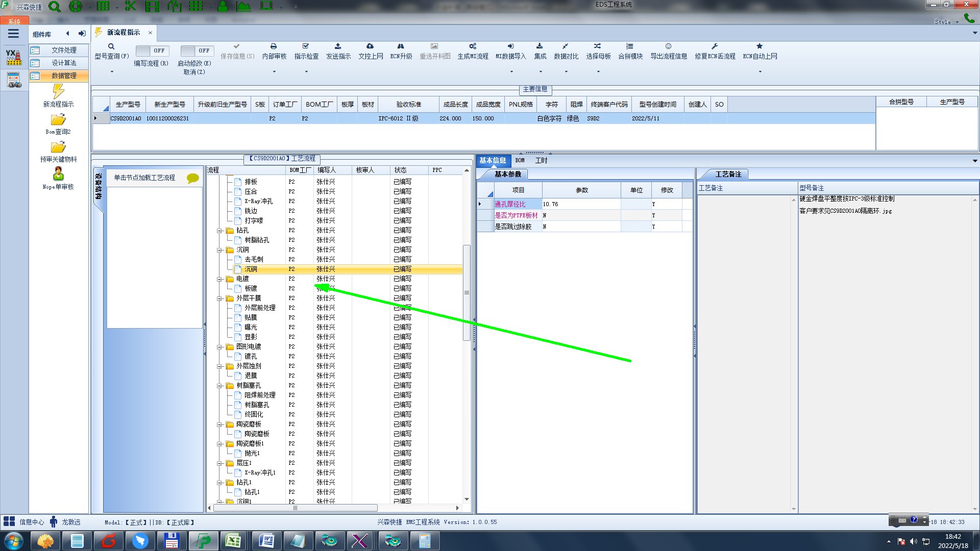Click 数据管理 in the component library
Image resolution: width=980 pixels, height=551 pixels.
pos(64,76)
